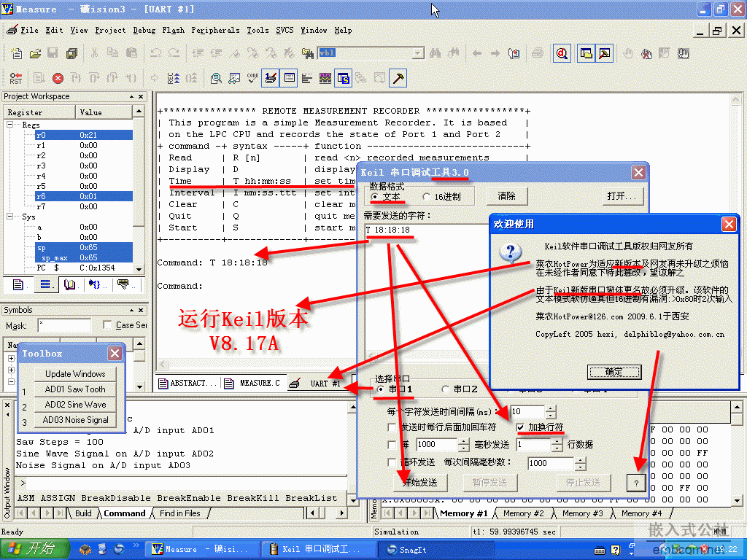Click the Find in Files toolbar icon
747x560 pixels.
click(x=308, y=53)
